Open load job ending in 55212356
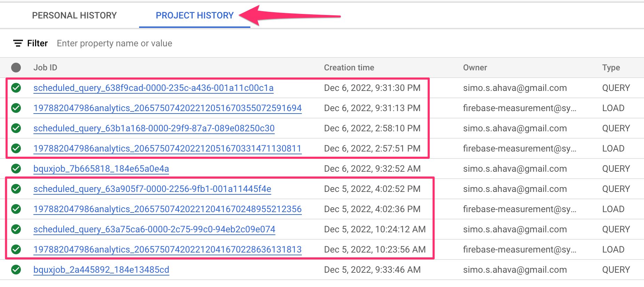Viewport: 644px width, 287px height. point(167,209)
